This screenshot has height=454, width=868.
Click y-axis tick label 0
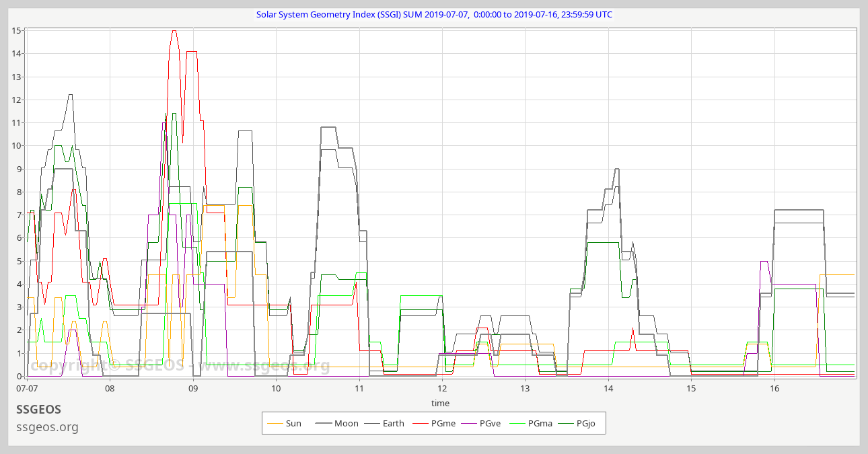[x=19, y=377]
